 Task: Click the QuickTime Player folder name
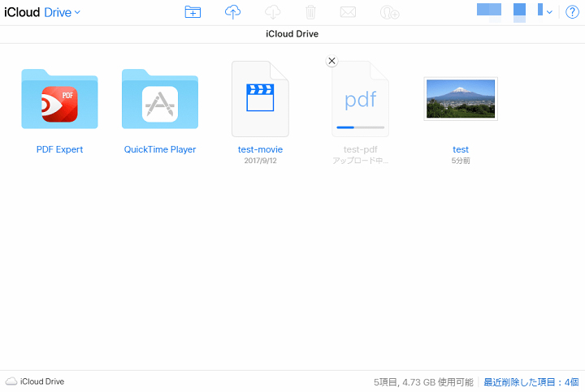[160, 149]
